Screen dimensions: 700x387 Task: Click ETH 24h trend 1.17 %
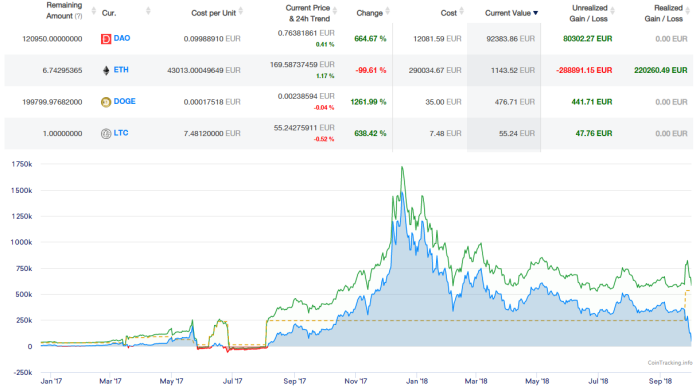tap(325, 76)
